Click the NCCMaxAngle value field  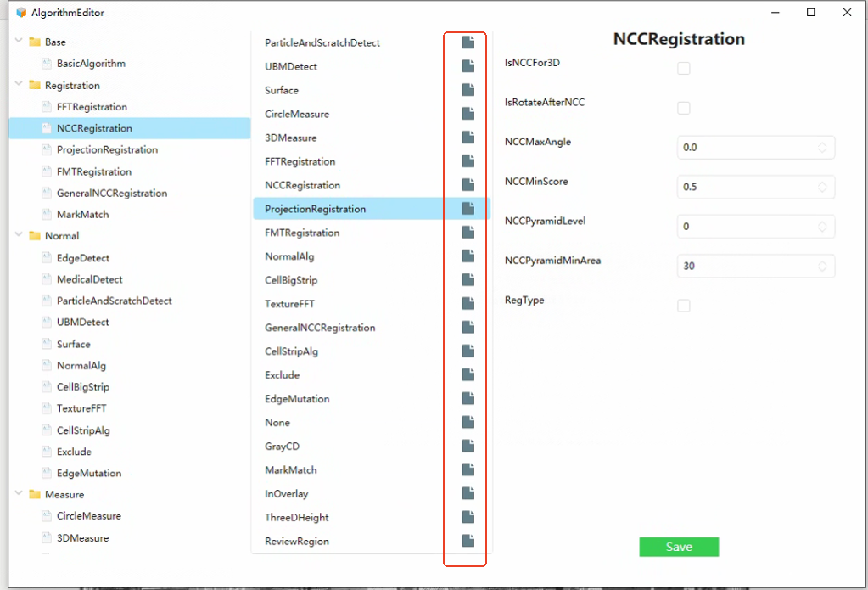tap(756, 148)
